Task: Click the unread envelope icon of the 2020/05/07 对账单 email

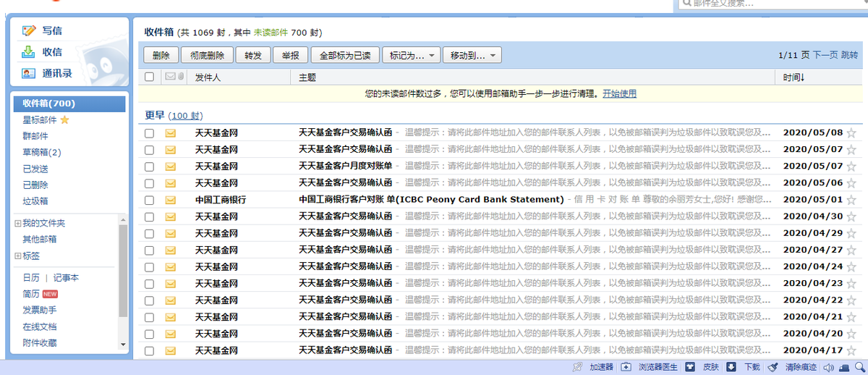Action: click(171, 167)
